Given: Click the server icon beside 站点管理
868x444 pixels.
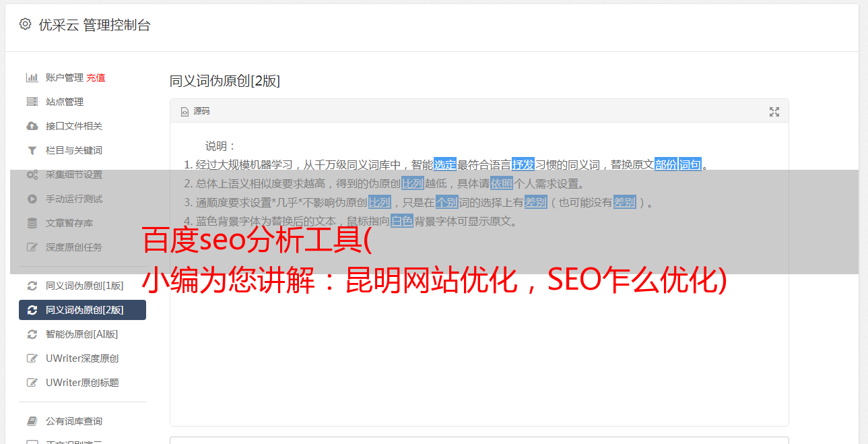Looking at the screenshot, I should (32, 102).
